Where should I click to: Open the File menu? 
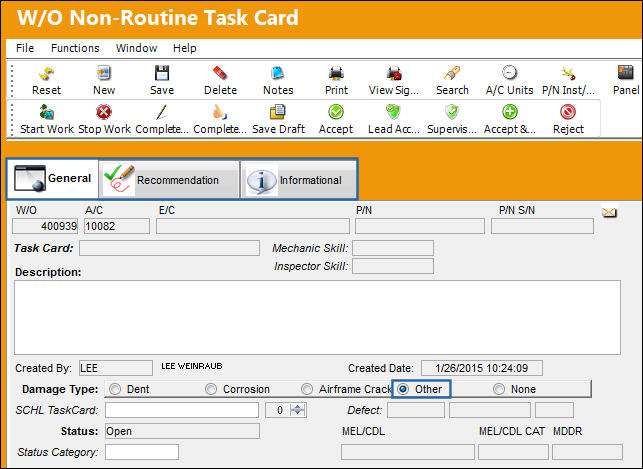pyautogui.click(x=25, y=48)
